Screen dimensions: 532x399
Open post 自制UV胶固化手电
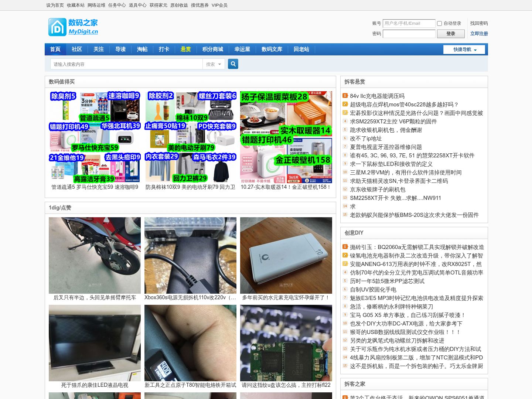tap(373, 290)
